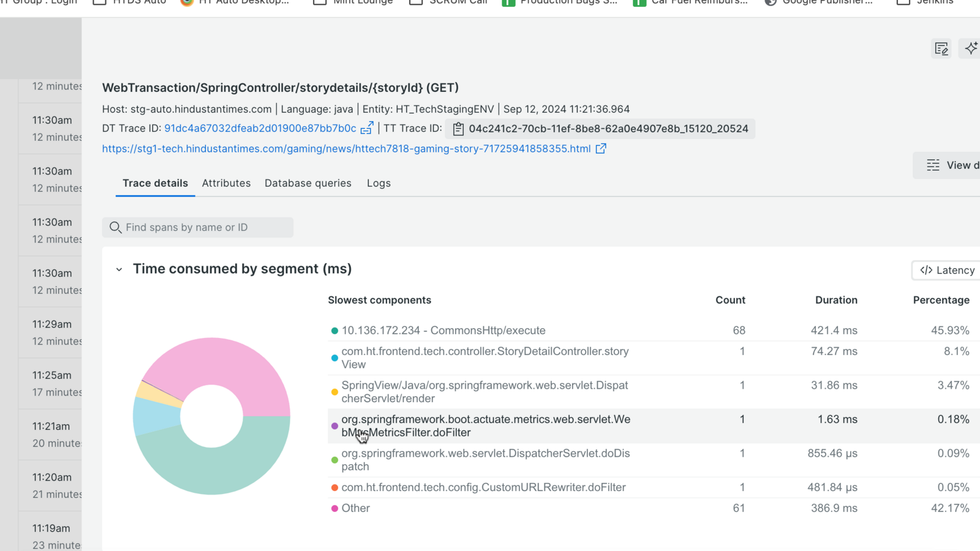Click the notes edit icon at top right

[941, 49]
